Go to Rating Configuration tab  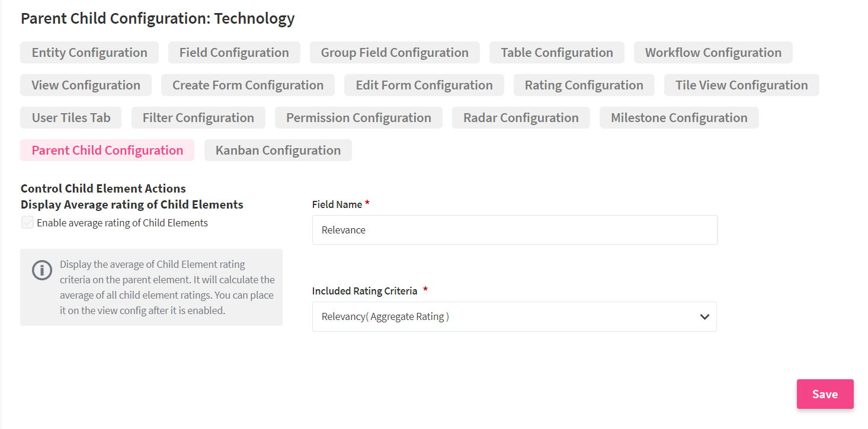(584, 85)
